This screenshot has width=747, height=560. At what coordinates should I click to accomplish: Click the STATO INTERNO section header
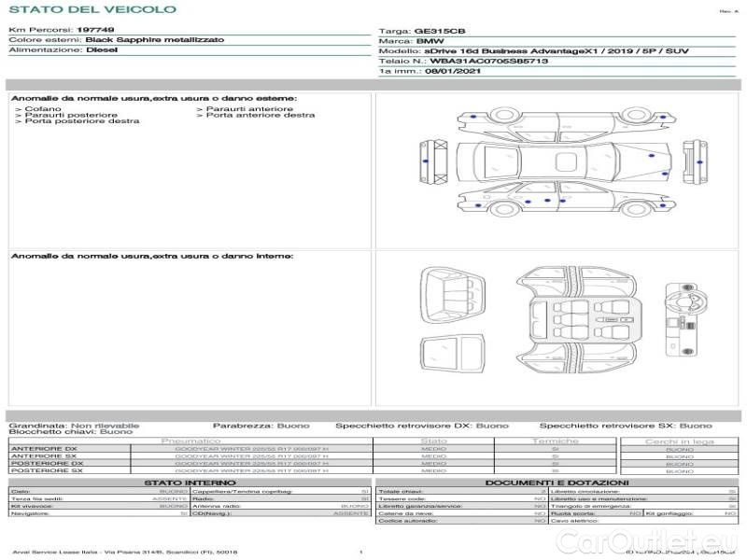coord(190,483)
